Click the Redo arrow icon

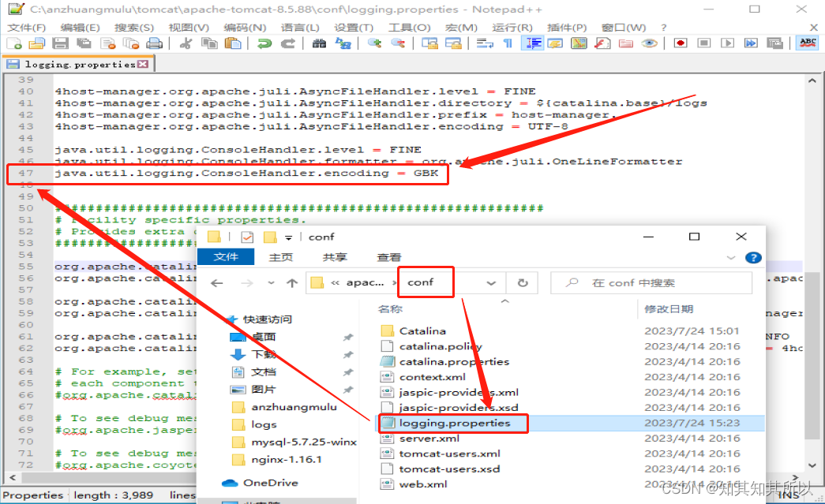pos(287,43)
